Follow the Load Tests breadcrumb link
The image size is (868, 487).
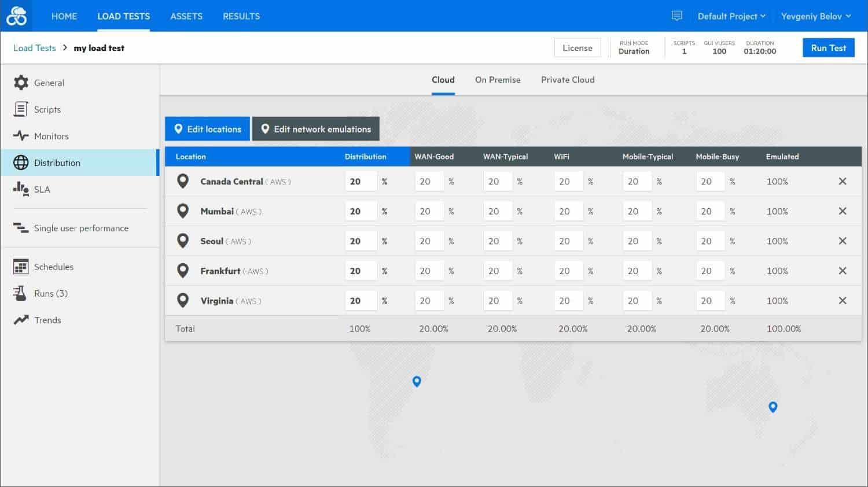point(35,48)
